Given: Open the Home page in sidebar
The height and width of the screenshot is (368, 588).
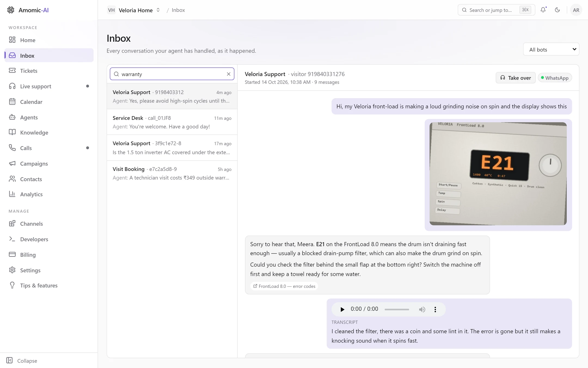Looking at the screenshot, I should tap(49, 40).
